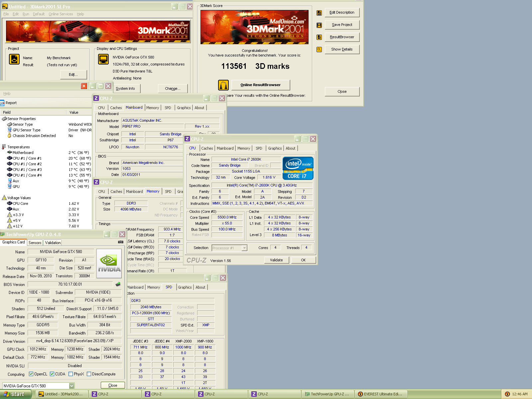Click the Windows Start button

pyautogui.click(x=16, y=394)
